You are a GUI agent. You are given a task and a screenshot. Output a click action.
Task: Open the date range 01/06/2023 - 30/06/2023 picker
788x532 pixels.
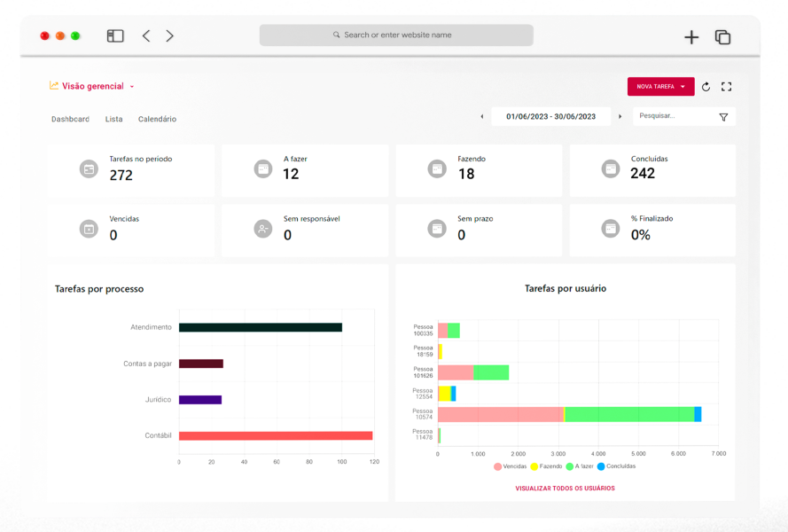[x=550, y=116]
